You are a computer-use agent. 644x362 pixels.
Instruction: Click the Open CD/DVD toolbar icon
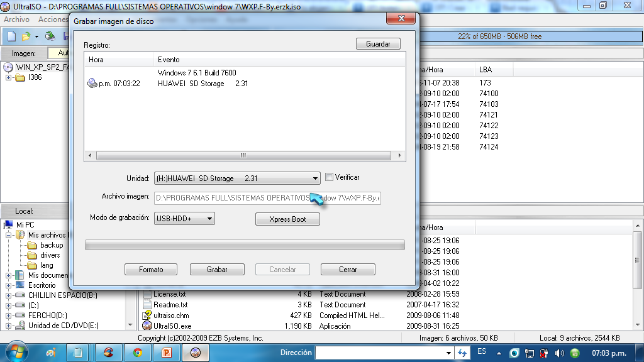pos(50,36)
